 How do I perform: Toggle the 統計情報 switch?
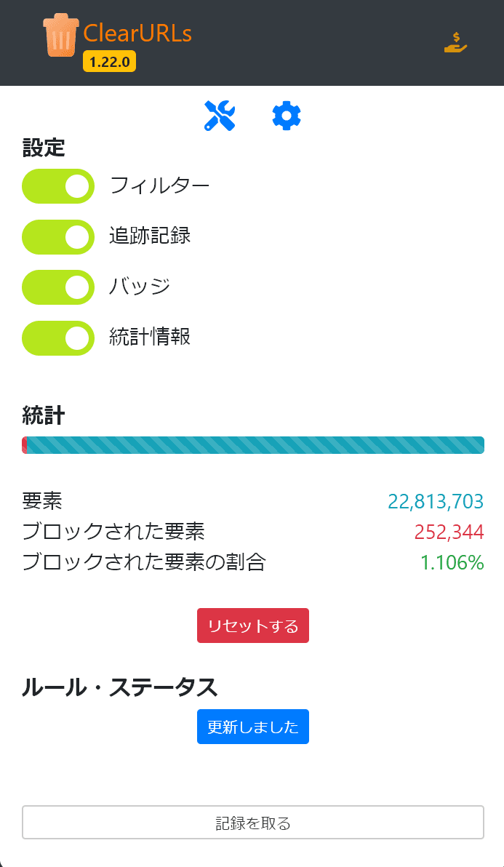[58, 337]
